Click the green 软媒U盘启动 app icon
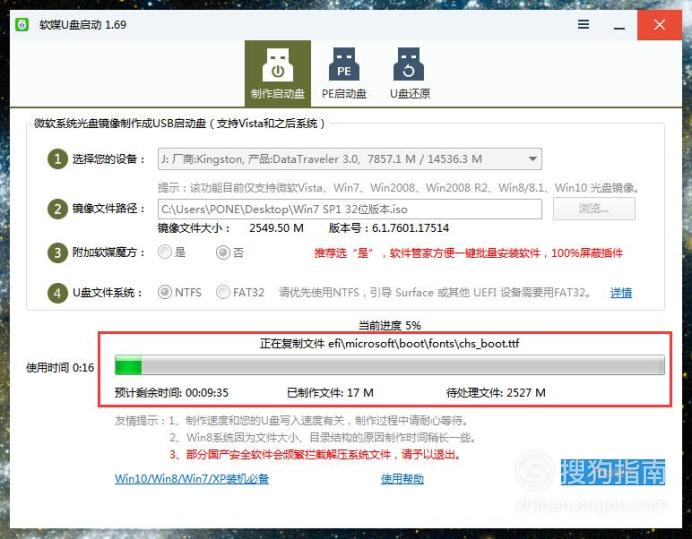Viewport: 692px width, 539px height. pos(22,25)
